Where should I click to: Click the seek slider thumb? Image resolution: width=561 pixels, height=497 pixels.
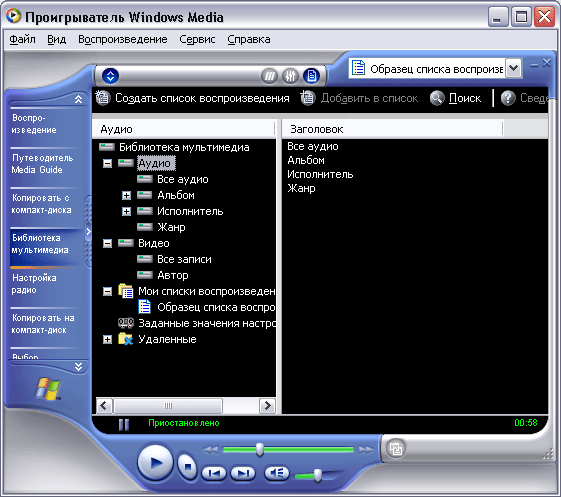coord(260,449)
